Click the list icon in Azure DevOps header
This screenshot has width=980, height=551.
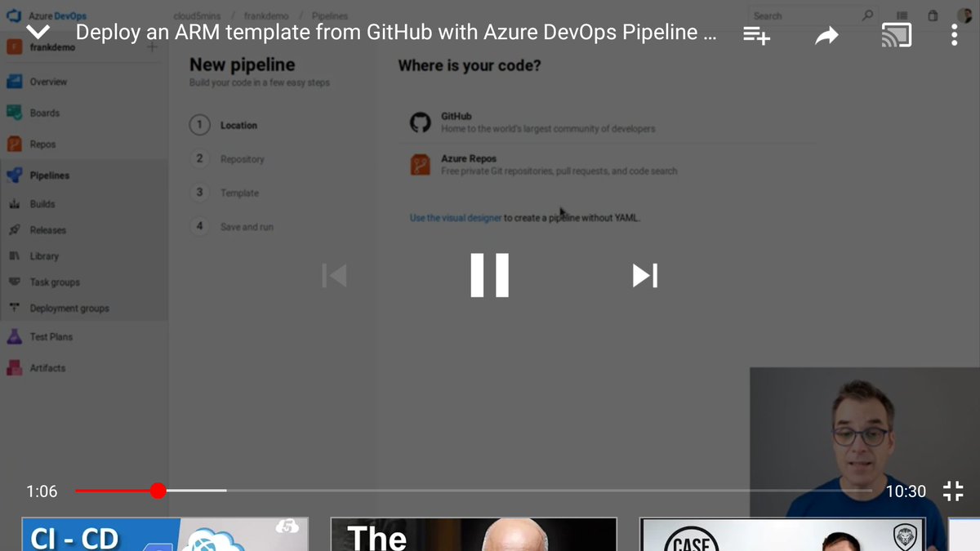pyautogui.click(x=902, y=16)
